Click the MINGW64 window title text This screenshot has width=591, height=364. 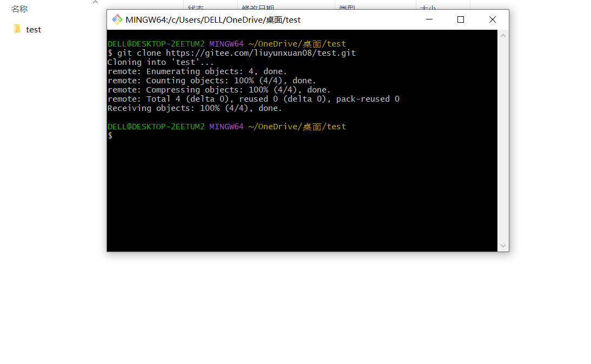[x=213, y=20]
